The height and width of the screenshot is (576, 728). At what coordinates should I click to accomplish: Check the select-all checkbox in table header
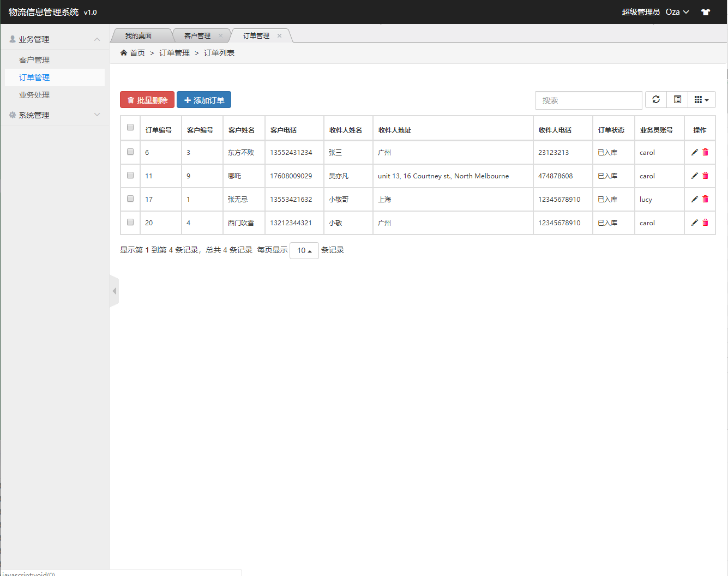[x=130, y=128]
